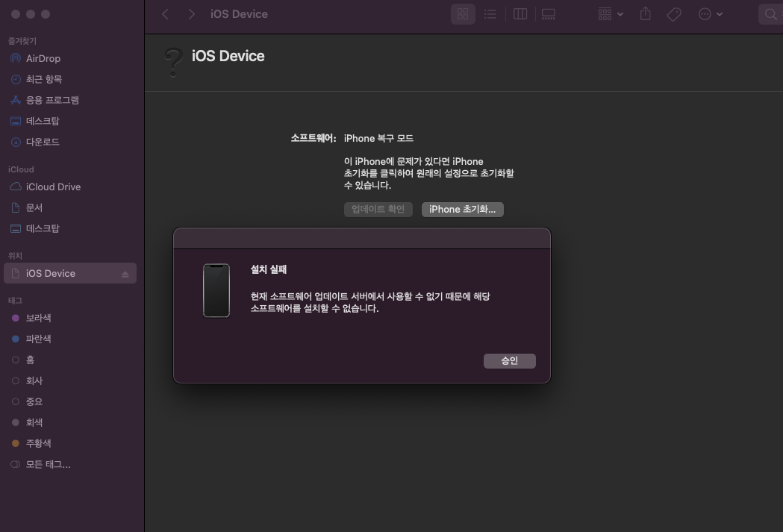Viewport: 783px width, 532px height.
Task: Eject the iOS Device
Action: tap(125, 274)
